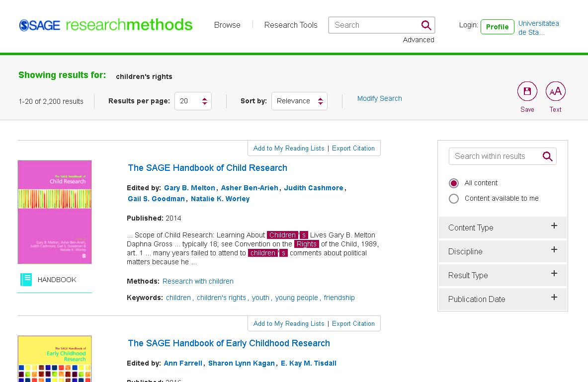Add Early Childhood Research to reading lists

(x=289, y=323)
